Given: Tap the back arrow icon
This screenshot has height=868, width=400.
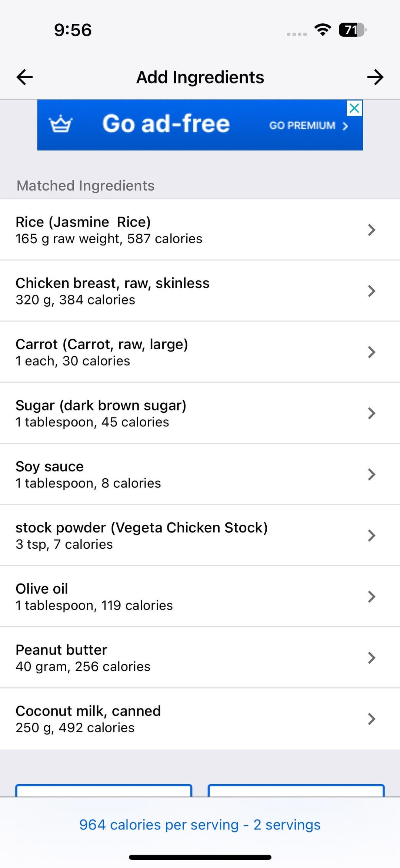Looking at the screenshot, I should click(25, 77).
